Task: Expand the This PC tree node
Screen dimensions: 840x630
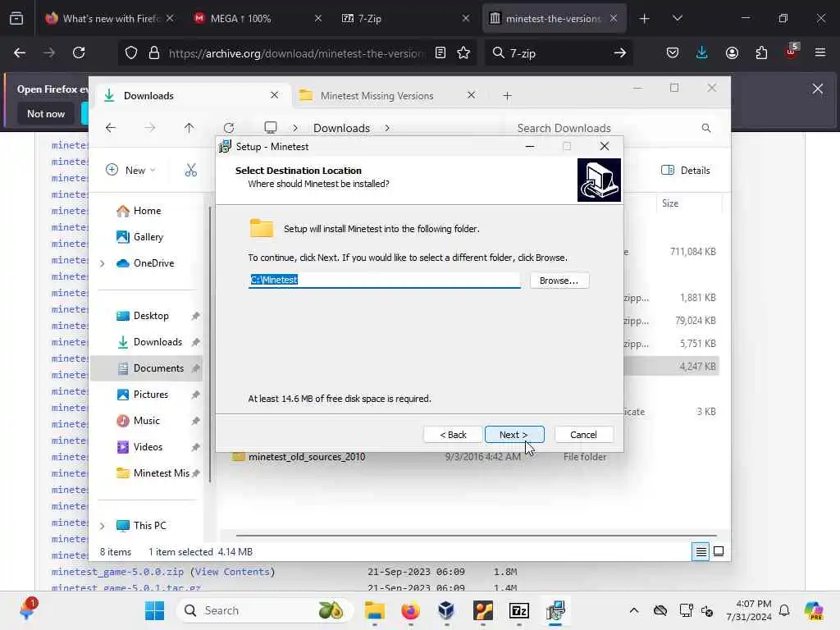Action: (x=103, y=526)
